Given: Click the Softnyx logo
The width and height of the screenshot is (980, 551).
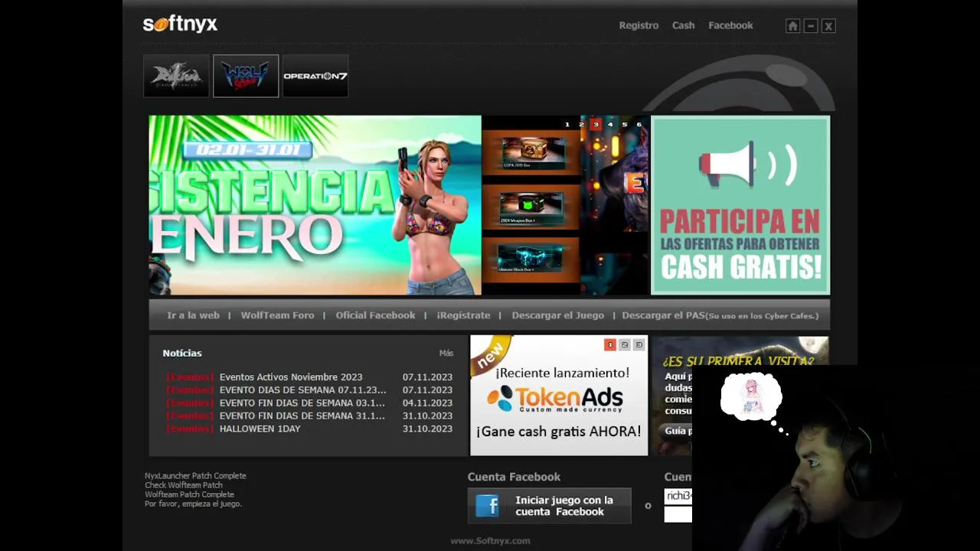Looking at the screenshot, I should click(x=180, y=24).
